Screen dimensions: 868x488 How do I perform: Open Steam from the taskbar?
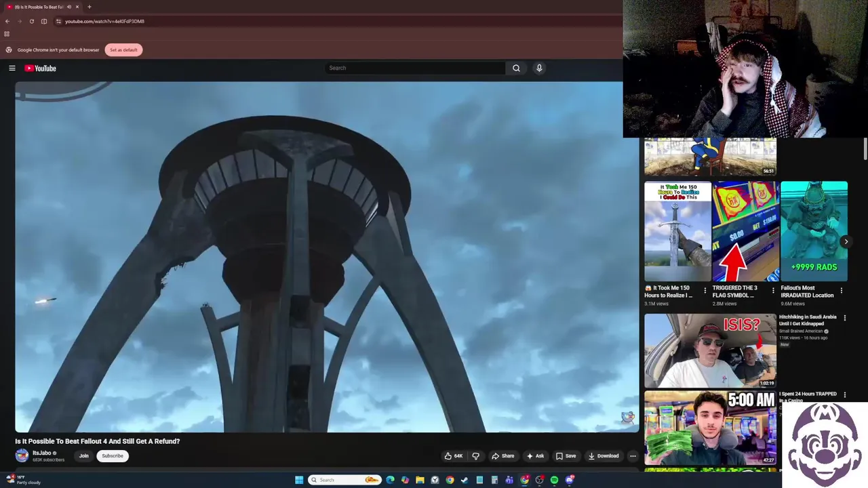pyautogui.click(x=465, y=480)
